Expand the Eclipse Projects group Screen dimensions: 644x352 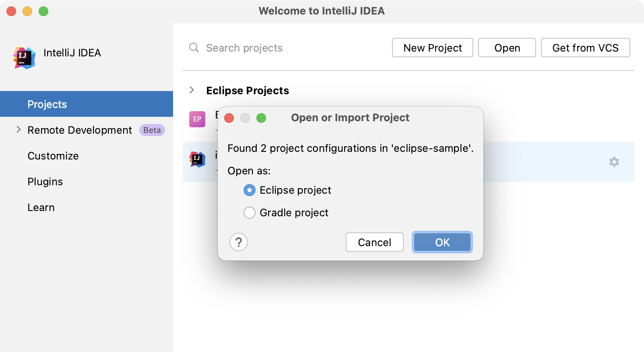point(192,90)
